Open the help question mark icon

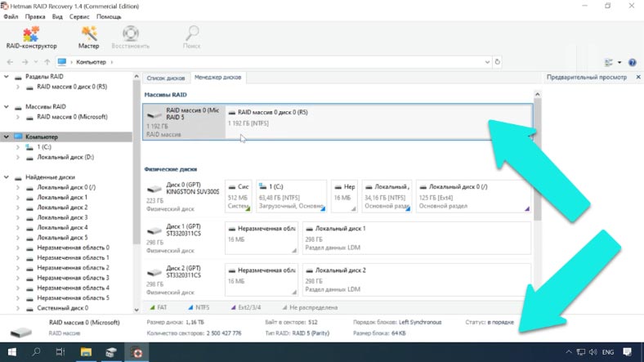(633, 62)
